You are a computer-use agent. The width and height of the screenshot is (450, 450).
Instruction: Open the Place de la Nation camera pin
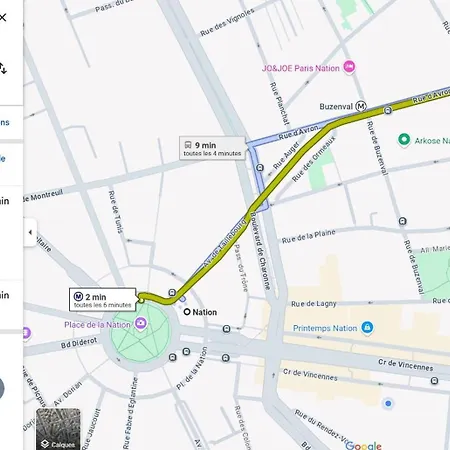point(141,323)
